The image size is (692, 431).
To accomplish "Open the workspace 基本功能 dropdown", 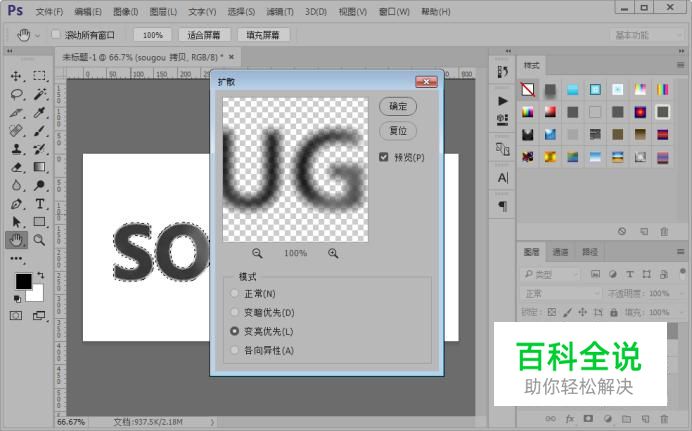I will tap(647, 35).
